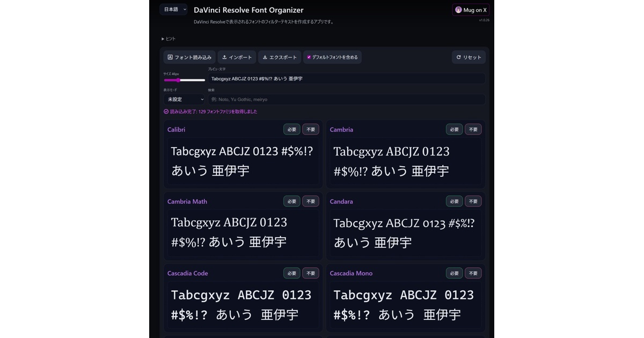Expand the ヒント section
644x338 pixels.
point(167,39)
